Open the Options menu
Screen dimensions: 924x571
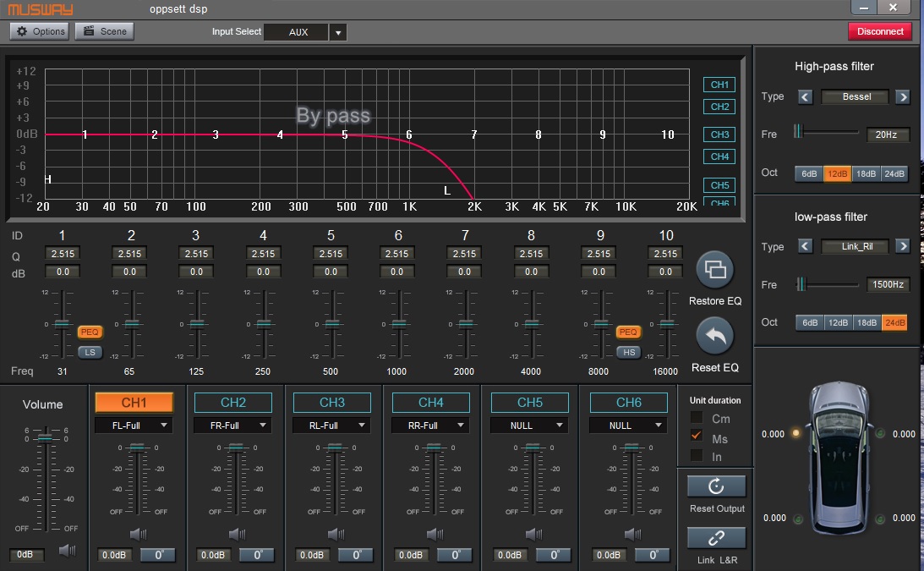click(x=40, y=31)
